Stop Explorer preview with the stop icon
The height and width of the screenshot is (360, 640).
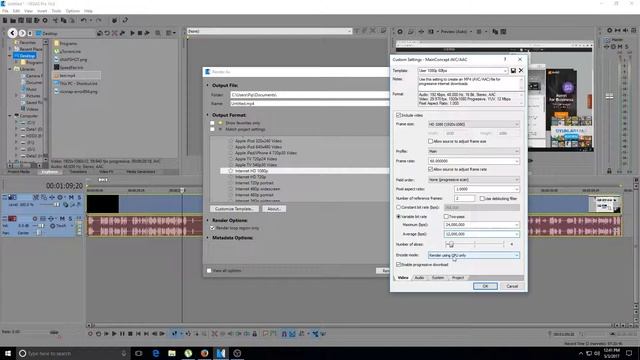[x=140, y=33]
